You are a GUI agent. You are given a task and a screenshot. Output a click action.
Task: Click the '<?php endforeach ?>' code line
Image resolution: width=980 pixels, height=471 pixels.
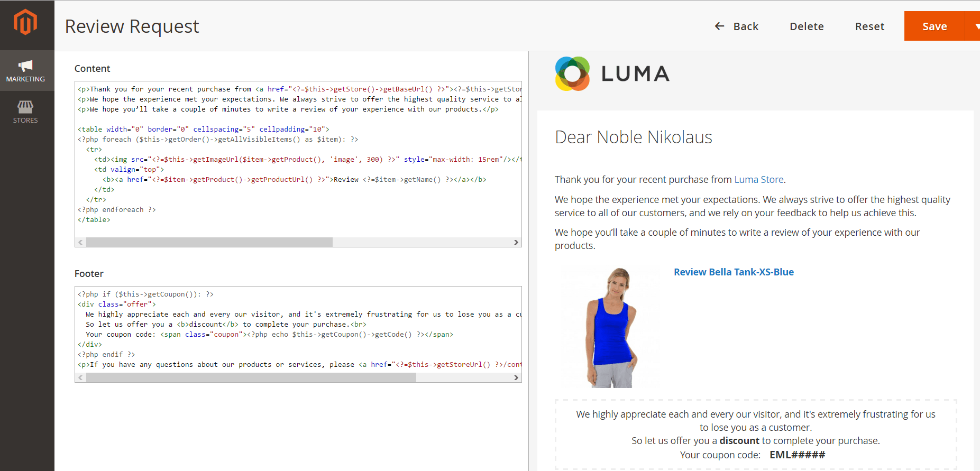(117, 210)
